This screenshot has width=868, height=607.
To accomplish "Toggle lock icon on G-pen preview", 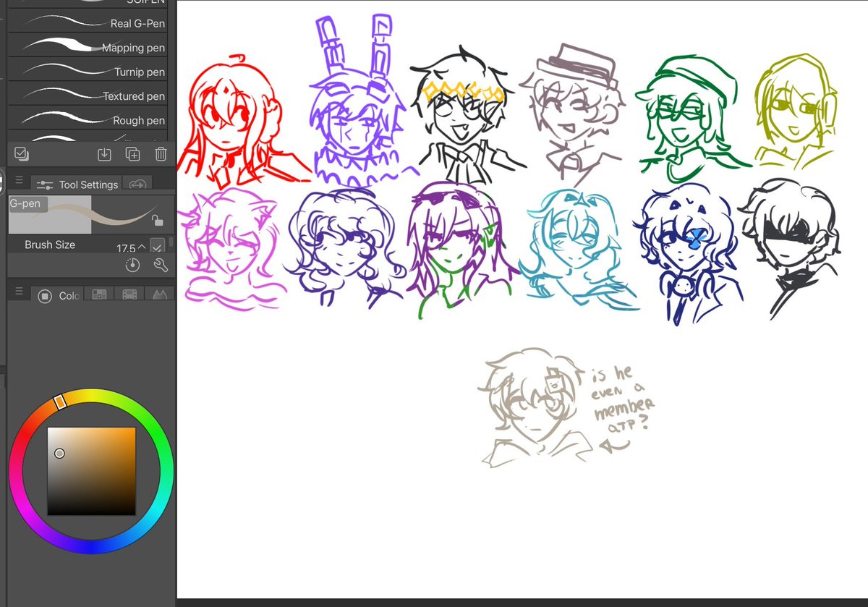I will (x=157, y=221).
